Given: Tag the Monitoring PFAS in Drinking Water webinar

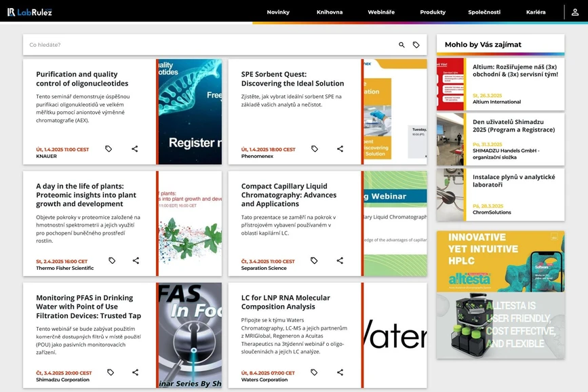Looking at the screenshot, I should 109,372.
